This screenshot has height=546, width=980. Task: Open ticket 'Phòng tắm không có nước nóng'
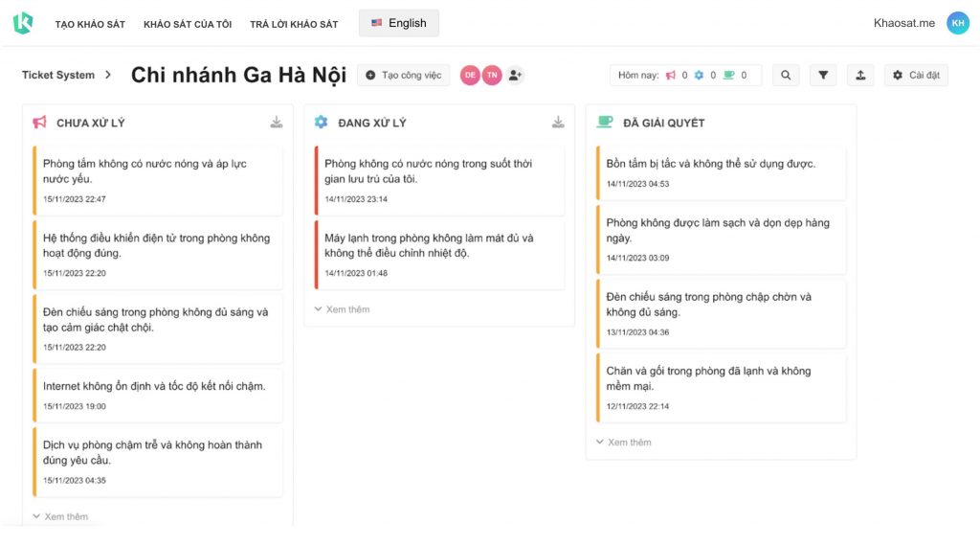158,181
